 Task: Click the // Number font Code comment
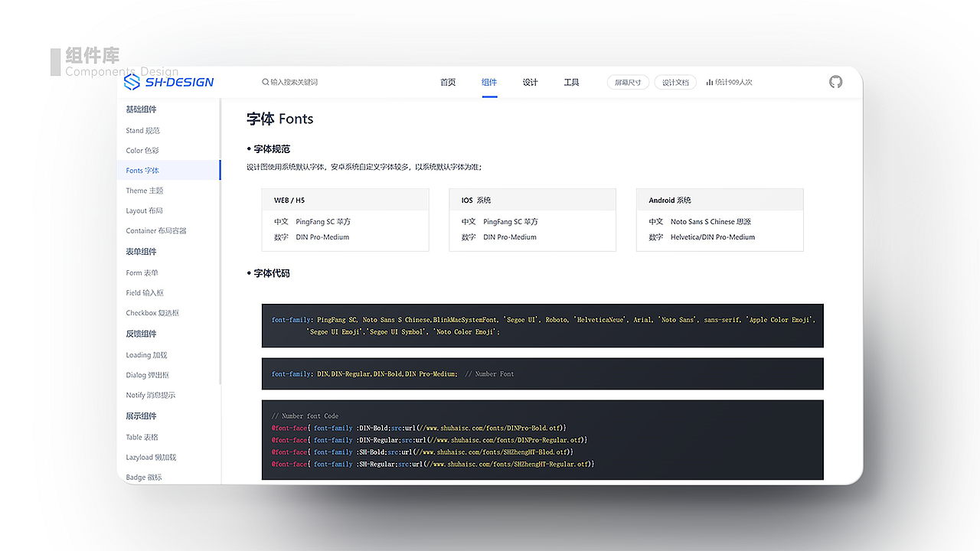pyautogui.click(x=305, y=416)
